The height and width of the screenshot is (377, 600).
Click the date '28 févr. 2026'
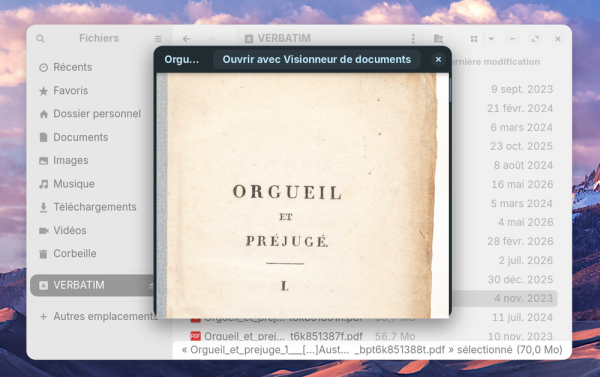point(520,242)
